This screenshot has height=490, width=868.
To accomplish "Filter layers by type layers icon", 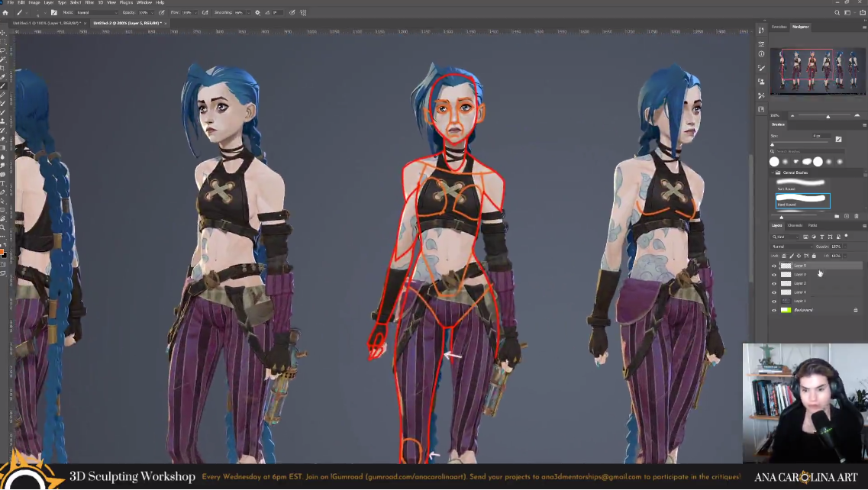I will pos(821,237).
